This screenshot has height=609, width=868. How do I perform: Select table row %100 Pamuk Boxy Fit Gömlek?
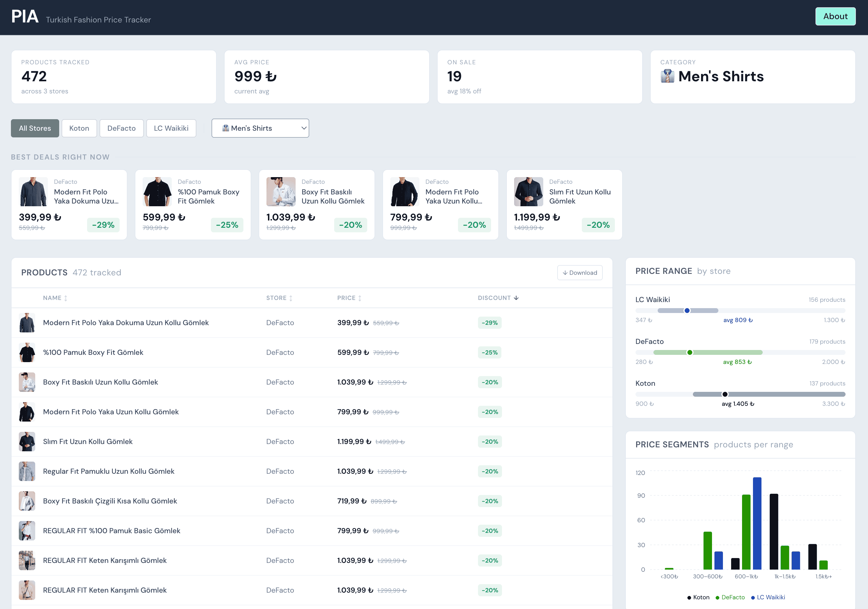312,352
